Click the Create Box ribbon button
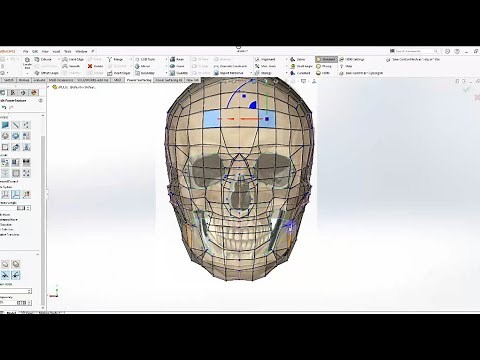 tap(27, 63)
